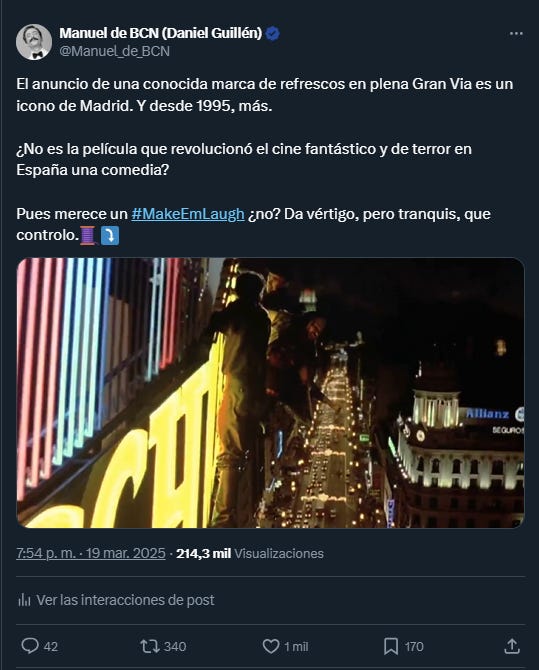Open the #MakeEmLaugh hashtag link
The width and height of the screenshot is (539, 670).
point(188,214)
